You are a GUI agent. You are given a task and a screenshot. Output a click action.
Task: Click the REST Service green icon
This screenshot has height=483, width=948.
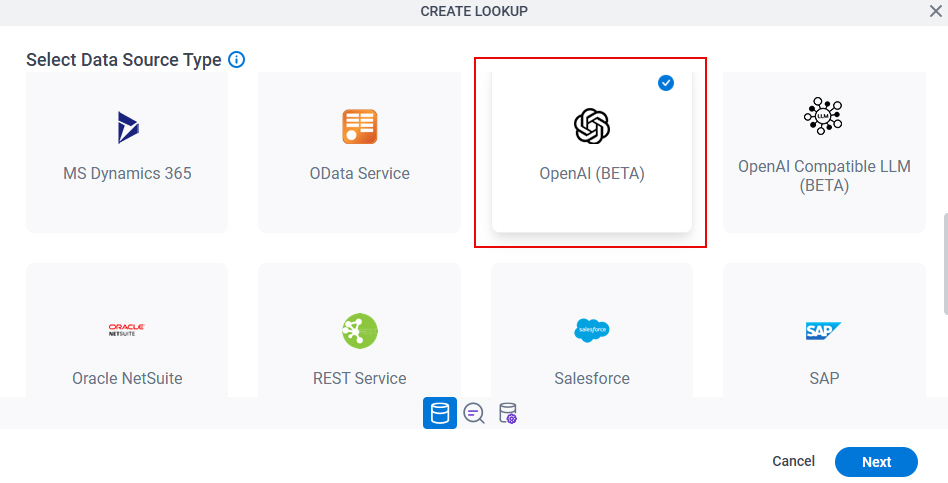click(360, 331)
